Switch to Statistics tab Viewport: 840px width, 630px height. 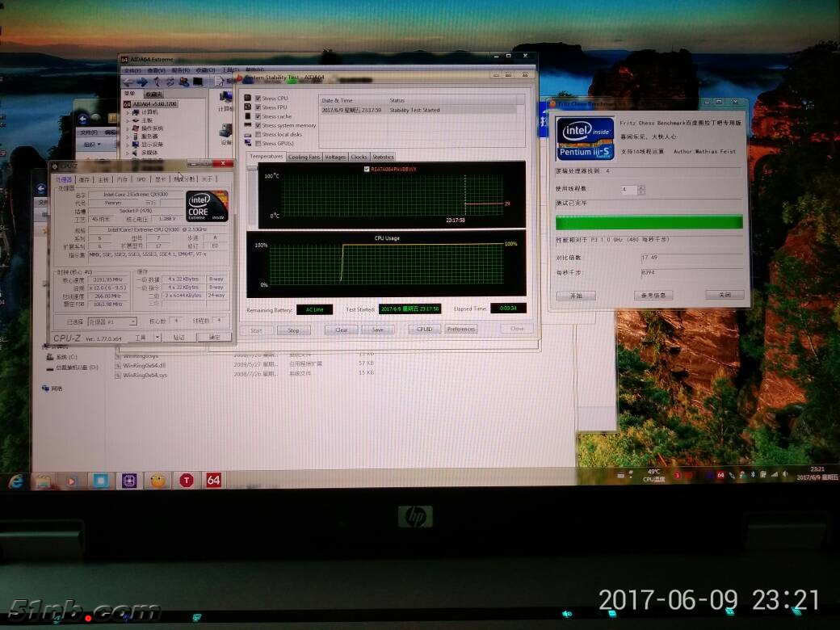pos(383,157)
